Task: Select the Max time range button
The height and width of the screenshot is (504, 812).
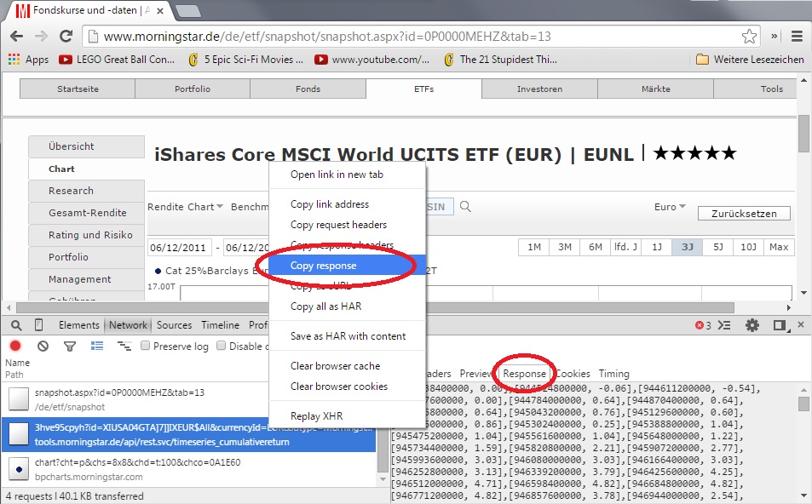Action: [779, 247]
